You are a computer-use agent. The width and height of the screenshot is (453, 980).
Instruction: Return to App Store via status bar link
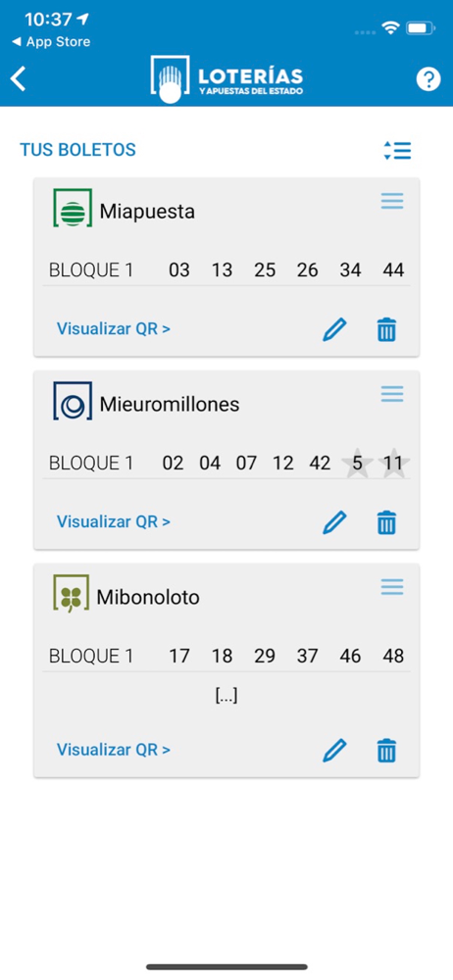[51, 42]
